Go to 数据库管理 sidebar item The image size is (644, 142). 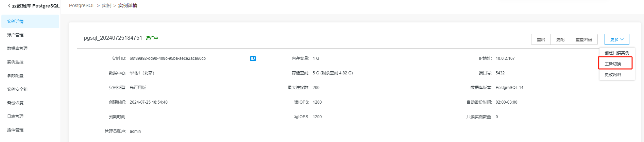point(17,49)
